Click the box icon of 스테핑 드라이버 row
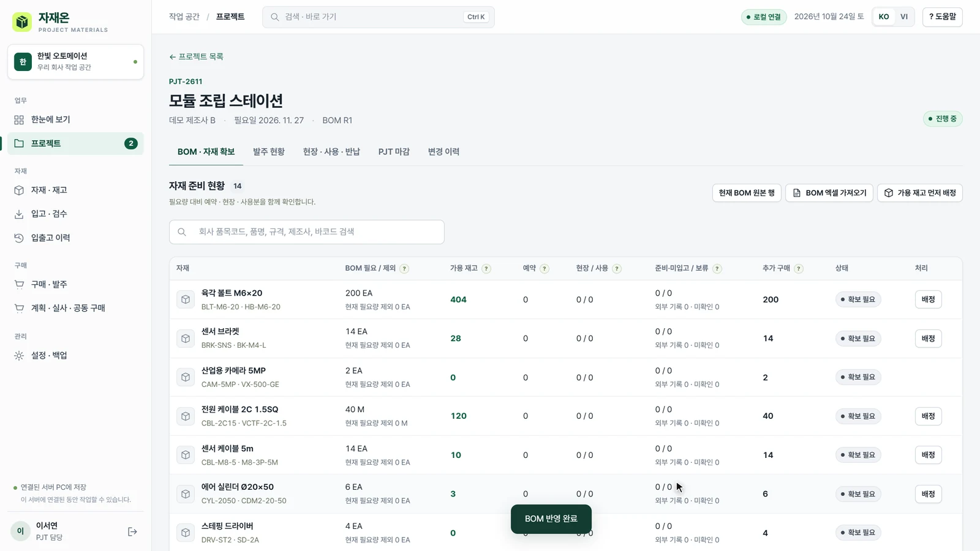 186,533
